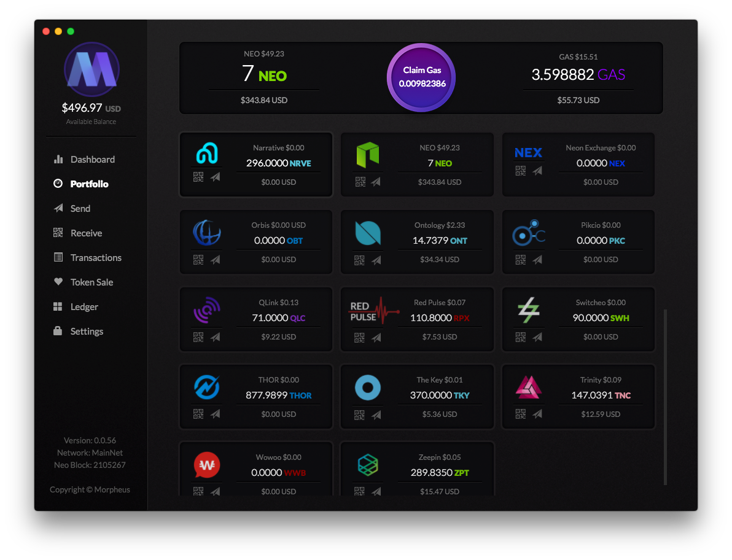Show QR code for Orbis OBT
732x560 pixels.
(x=198, y=260)
